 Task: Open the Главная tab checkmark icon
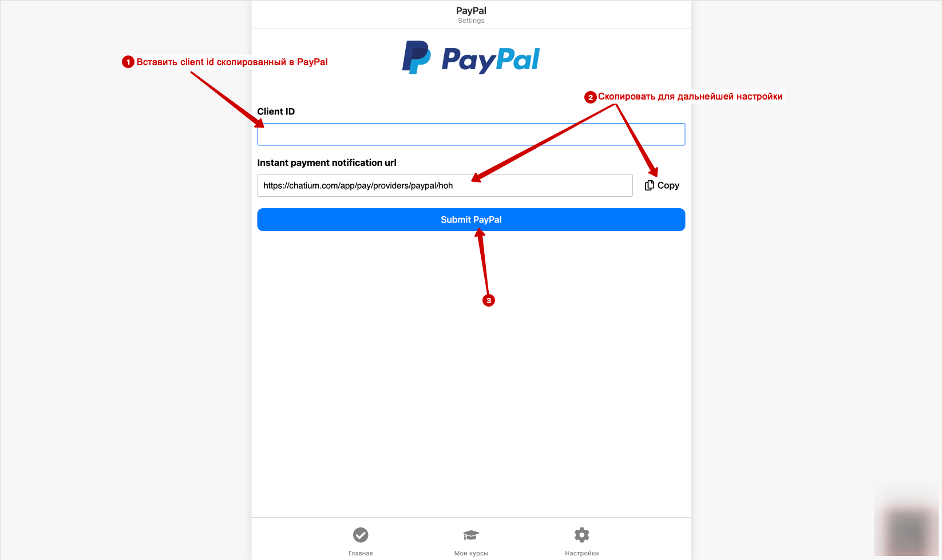click(361, 535)
